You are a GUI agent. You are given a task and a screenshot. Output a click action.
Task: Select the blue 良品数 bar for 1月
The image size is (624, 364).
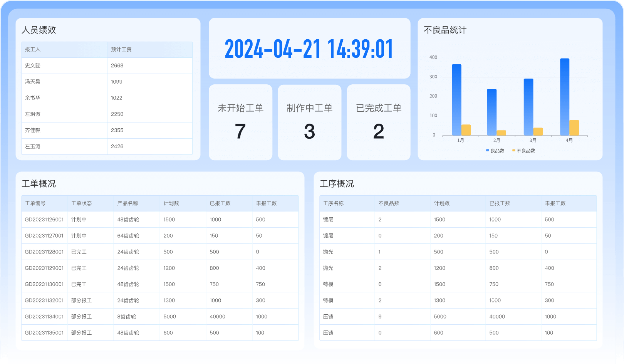(x=456, y=100)
